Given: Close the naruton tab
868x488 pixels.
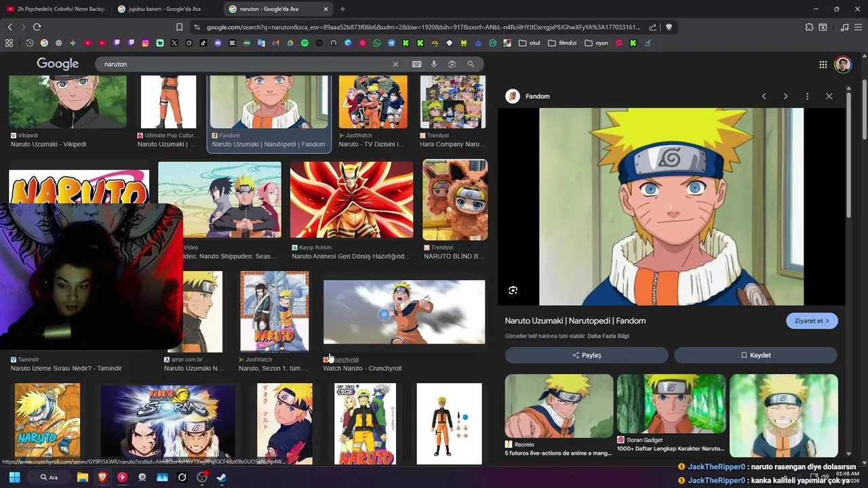Looking at the screenshot, I should click(x=325, y=9).
